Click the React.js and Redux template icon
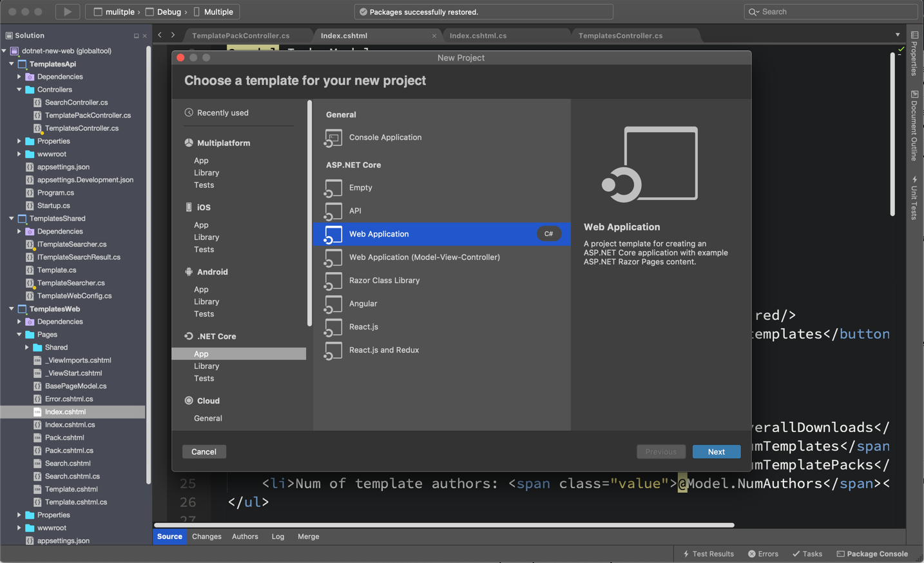Screen dimensions: 924x563 pyautogui.click(x=333, y=350)
